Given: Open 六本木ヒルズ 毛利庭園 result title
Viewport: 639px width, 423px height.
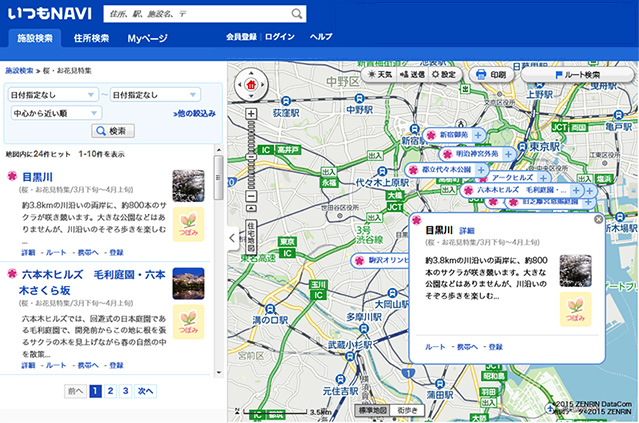Looking at the screenshot, I should click(92, 282).
